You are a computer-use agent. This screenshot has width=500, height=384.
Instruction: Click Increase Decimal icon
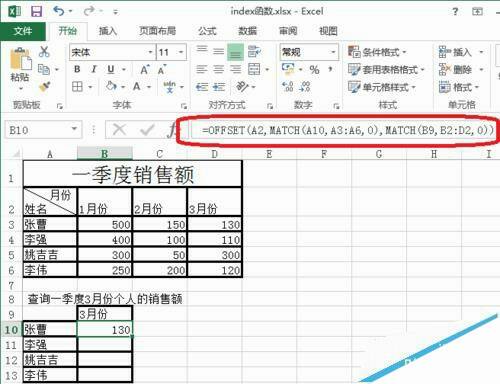coord(288,87)
